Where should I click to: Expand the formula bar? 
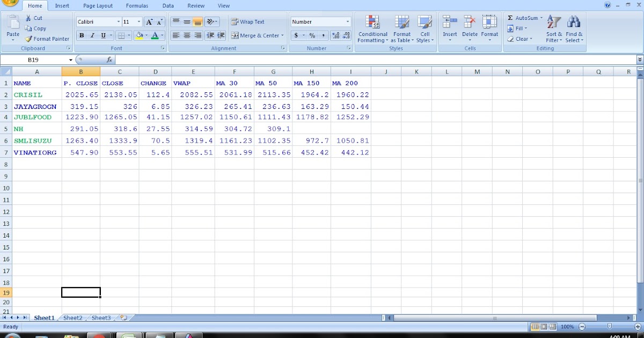tap(640, 60)
